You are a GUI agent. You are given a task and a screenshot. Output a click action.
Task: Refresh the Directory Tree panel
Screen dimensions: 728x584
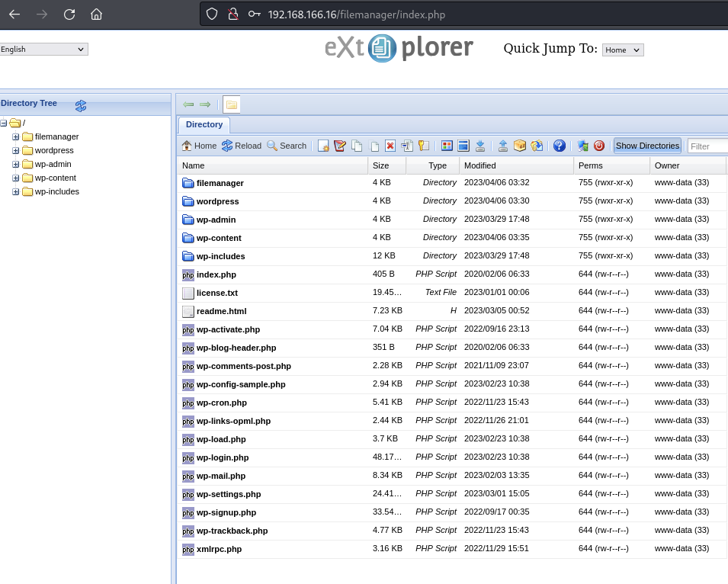[x=81, y=106]
